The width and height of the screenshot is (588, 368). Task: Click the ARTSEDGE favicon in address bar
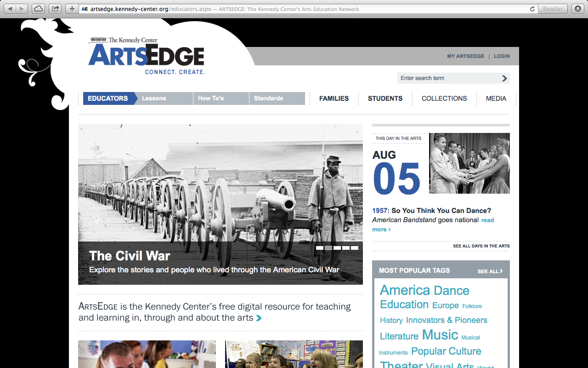coord(85,9)
